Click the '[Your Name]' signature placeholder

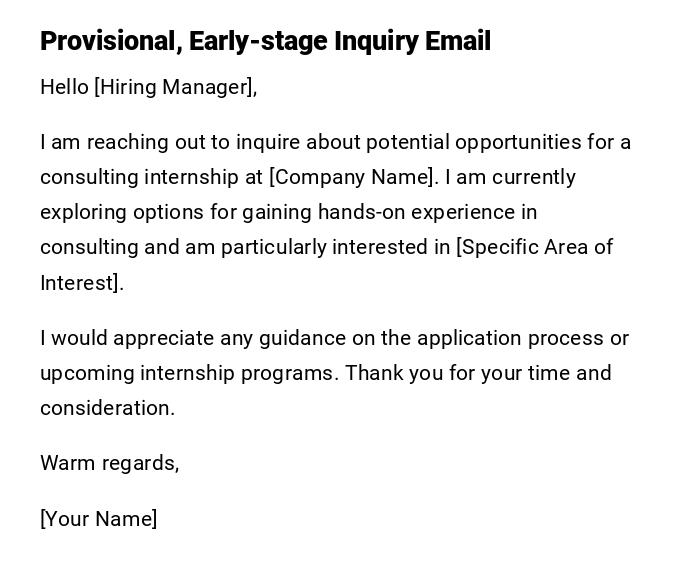[99, 518]
